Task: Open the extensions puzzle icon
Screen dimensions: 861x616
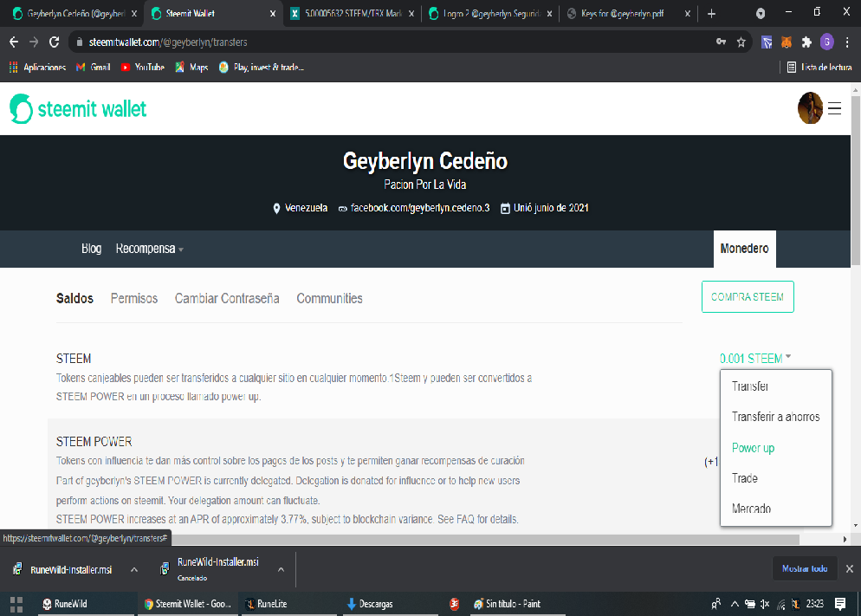Action: pyautogui.click(x=806, y=42)
